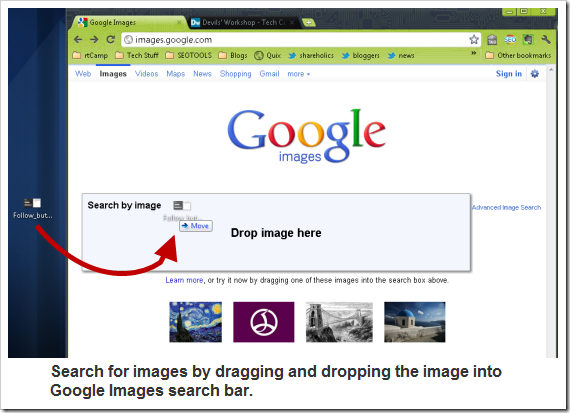Select the Follow_but... desktop file icon
Image resolution: width=570 pixels, height=413 pixels.
[x=33, y=208]
